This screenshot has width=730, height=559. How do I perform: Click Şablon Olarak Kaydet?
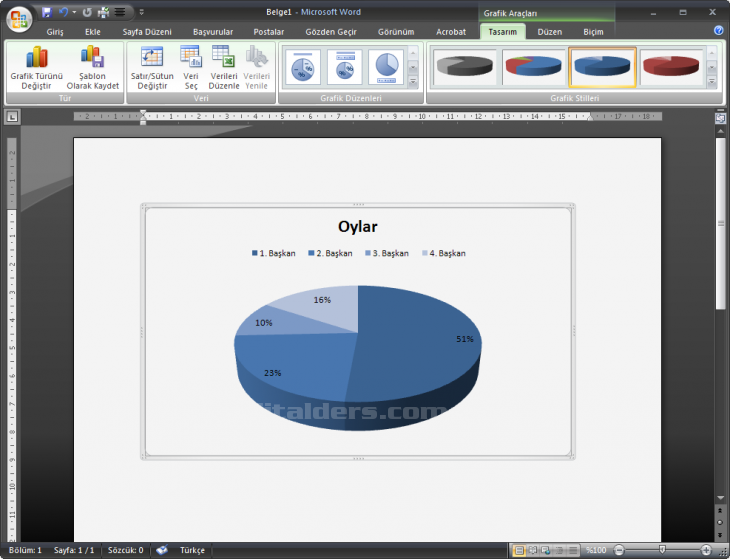tap(93, 67)
